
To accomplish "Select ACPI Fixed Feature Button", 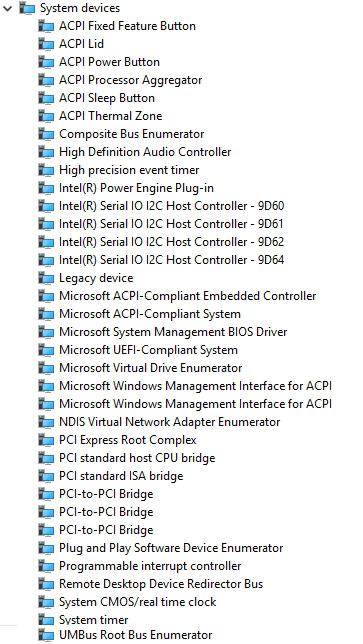I will click(127, 26).
